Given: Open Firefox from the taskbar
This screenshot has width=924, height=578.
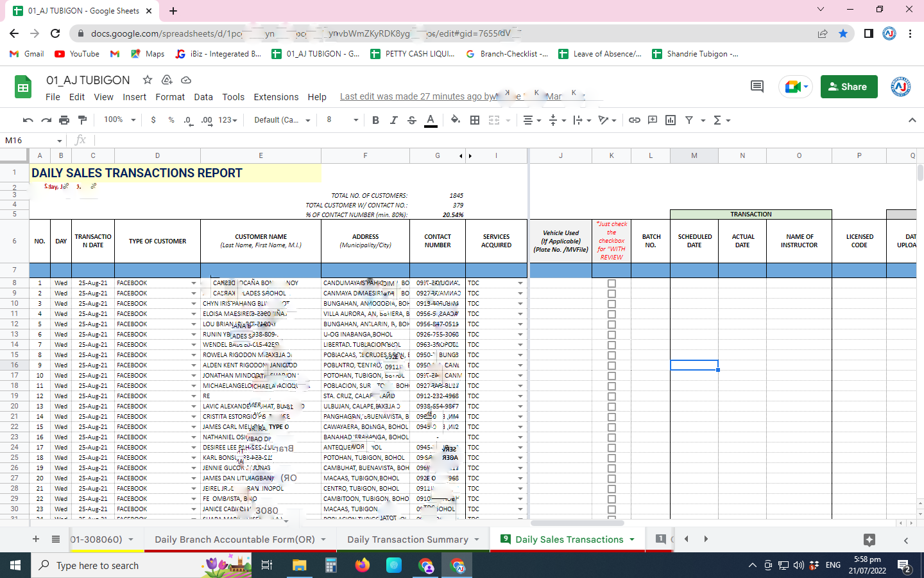Looking at the screenshot, I should (363, 565).
